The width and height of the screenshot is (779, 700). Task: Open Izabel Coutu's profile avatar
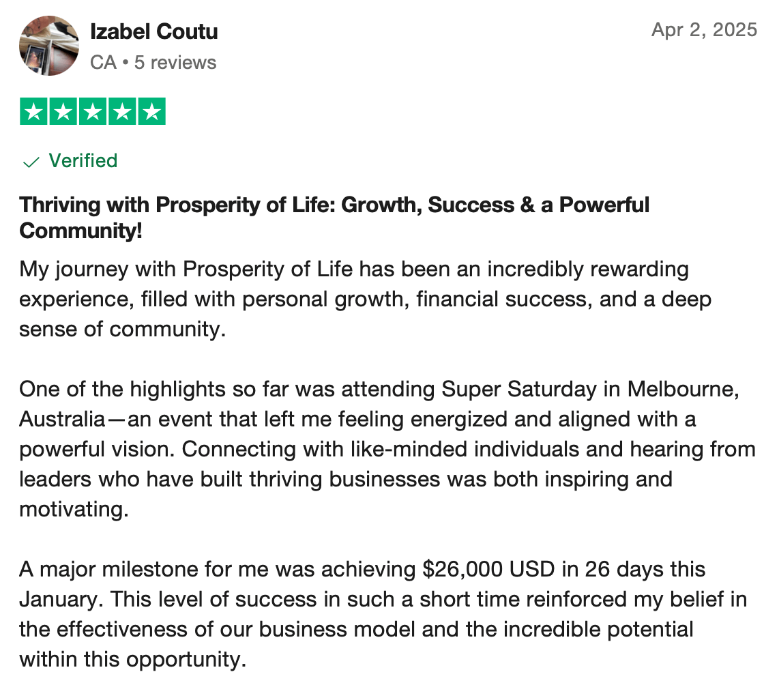49,46
